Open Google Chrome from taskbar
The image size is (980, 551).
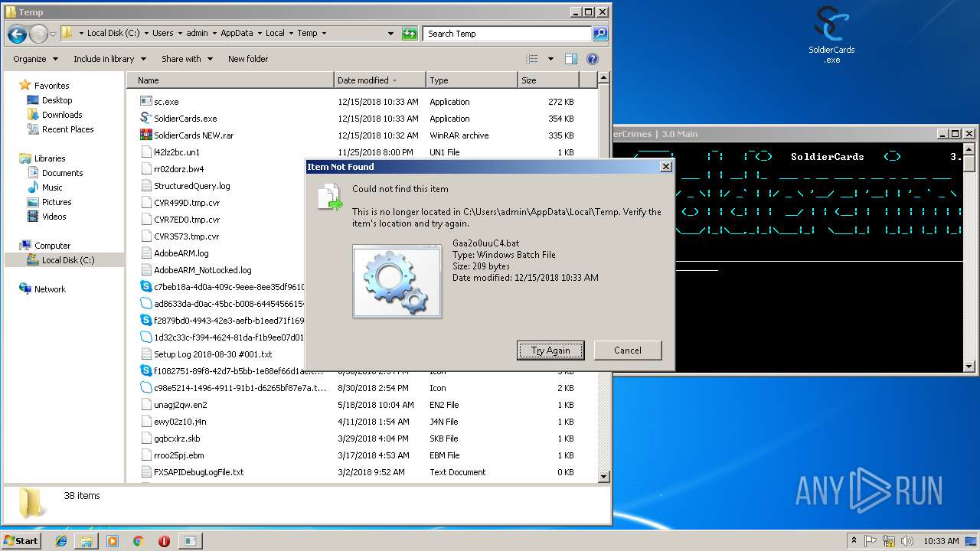click(x=138, y=541)
